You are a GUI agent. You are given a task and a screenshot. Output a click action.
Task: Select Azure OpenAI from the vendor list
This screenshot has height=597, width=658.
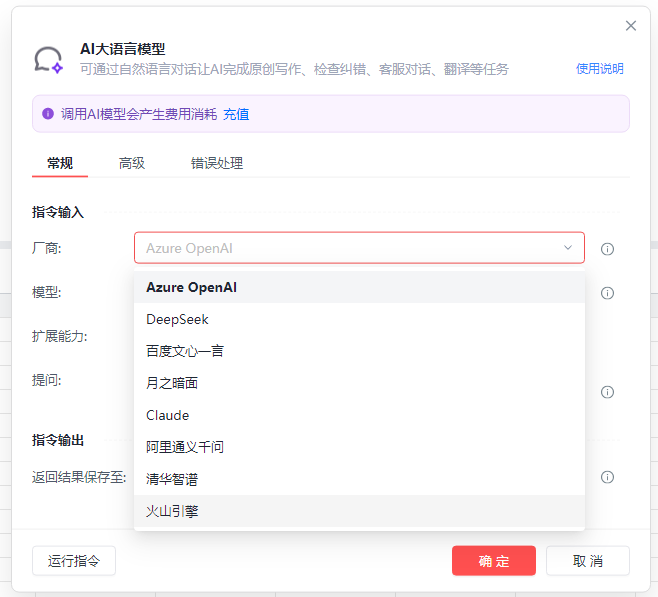point(359,287)
